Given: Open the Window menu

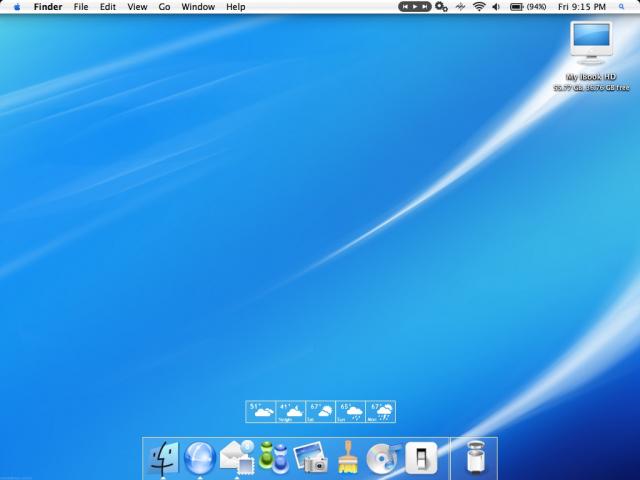Looking at the screenshot, I should [x=198, y=7].
